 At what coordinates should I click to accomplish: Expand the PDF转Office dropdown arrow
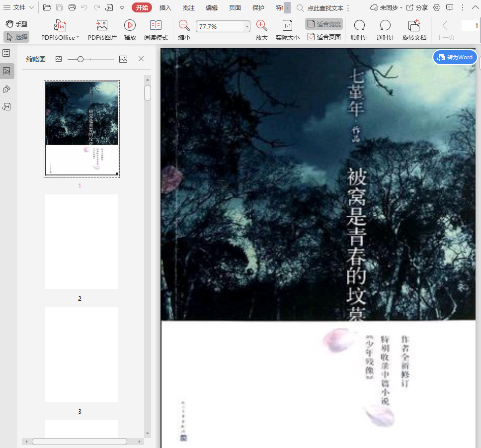click(x=78, y=38)
